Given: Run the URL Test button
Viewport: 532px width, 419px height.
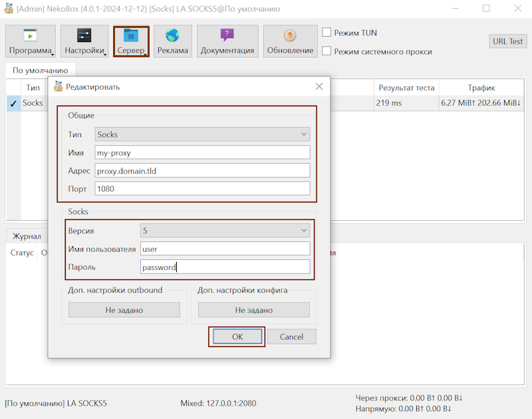Looking at the screenshot, I should pyautogui.click(x=507, y=41).
